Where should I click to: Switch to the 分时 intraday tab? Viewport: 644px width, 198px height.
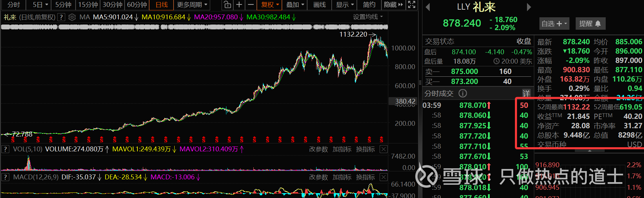14,5
